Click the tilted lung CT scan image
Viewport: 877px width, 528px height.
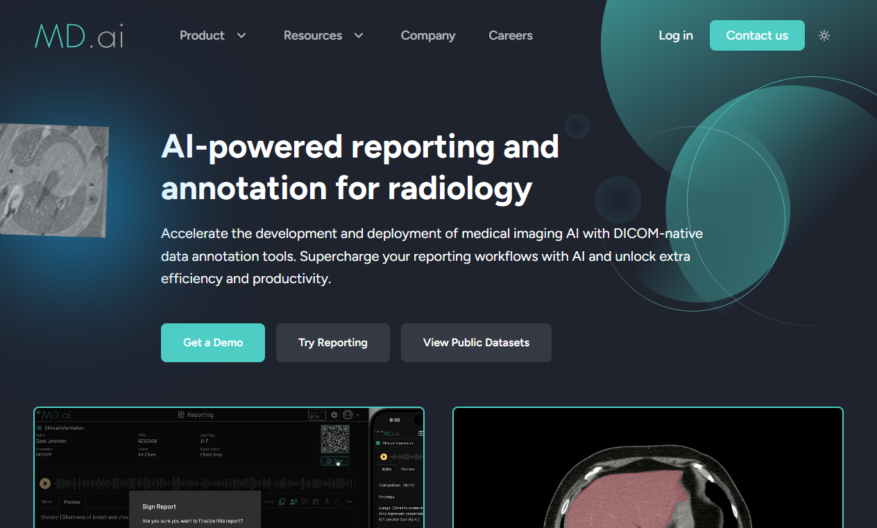pos(53,180)
